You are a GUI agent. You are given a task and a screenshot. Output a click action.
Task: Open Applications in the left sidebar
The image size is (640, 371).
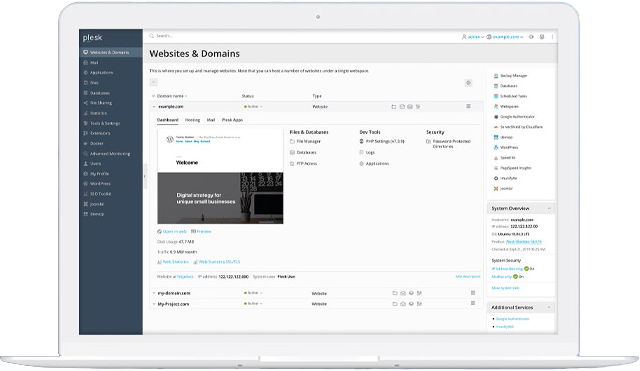click(x=98, y=72)
